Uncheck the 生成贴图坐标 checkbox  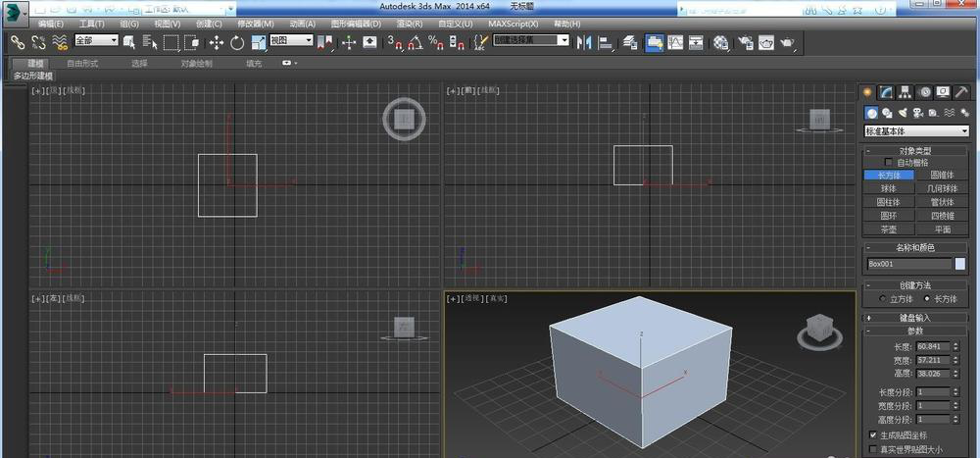(x=873, y=434)
